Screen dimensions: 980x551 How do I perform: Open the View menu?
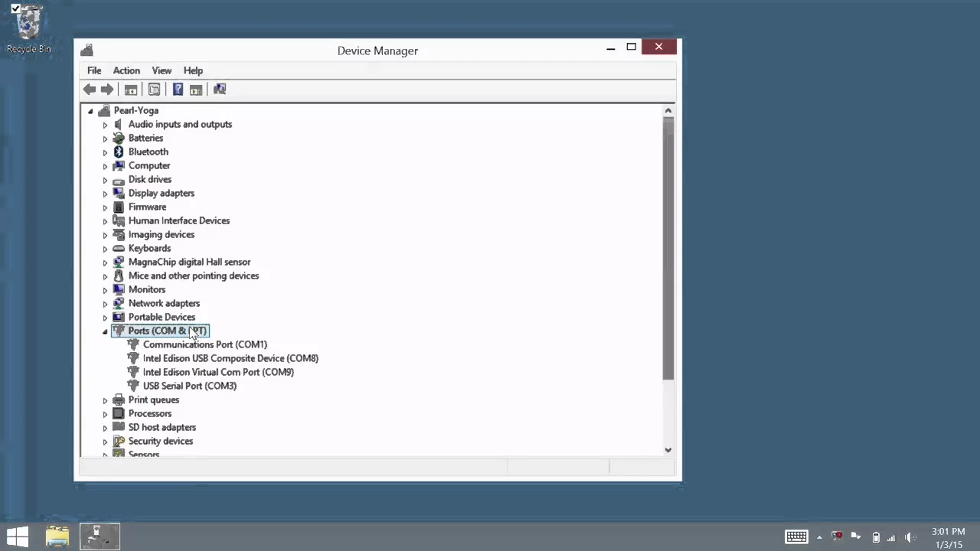pyautogui.click(x=162, y=70)
